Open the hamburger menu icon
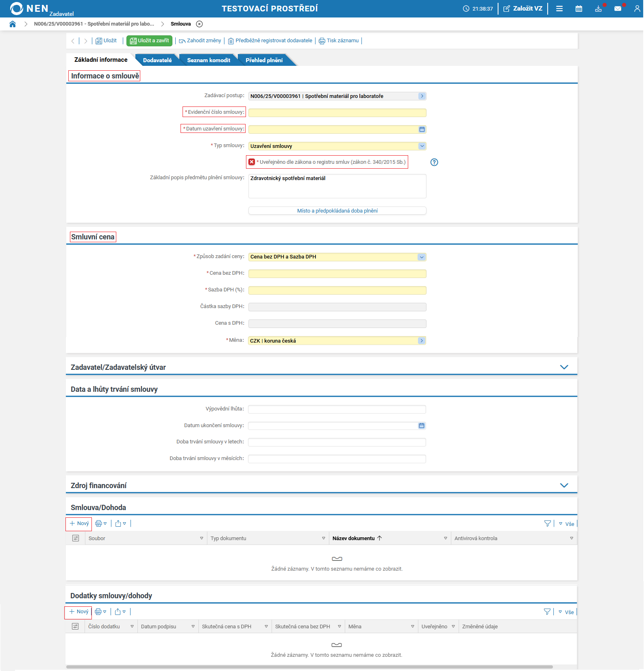 (x=559, y=9)
